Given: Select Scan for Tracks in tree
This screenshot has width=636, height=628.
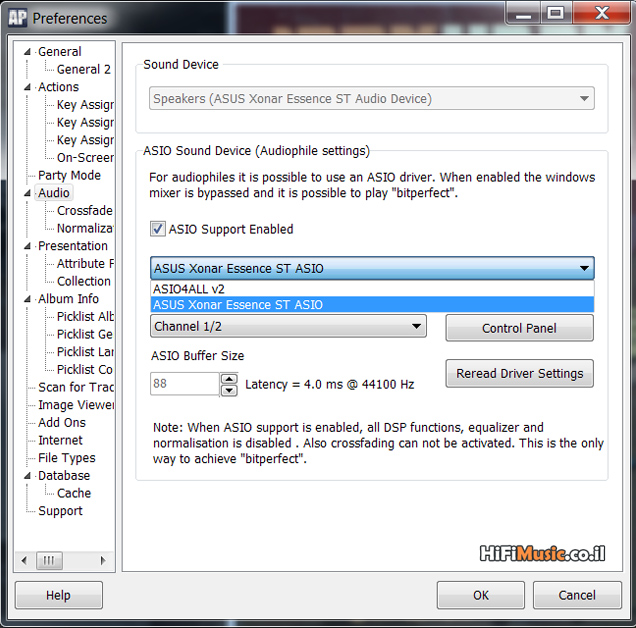Looking at the screenshot, I should (76, 387).
